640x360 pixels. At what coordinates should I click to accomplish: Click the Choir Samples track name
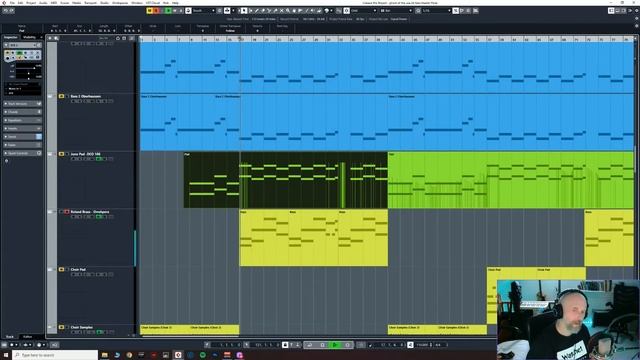tap(82, 327)
